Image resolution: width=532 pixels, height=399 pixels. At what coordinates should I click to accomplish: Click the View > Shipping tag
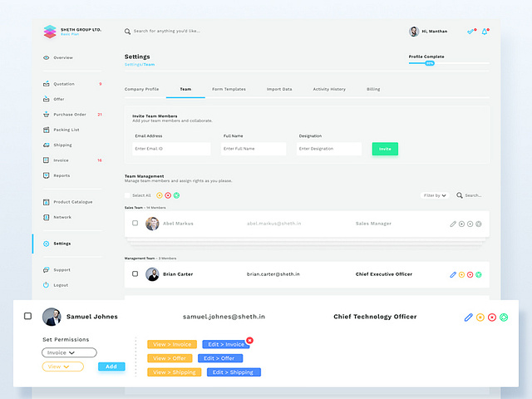(x=175, y=372)
